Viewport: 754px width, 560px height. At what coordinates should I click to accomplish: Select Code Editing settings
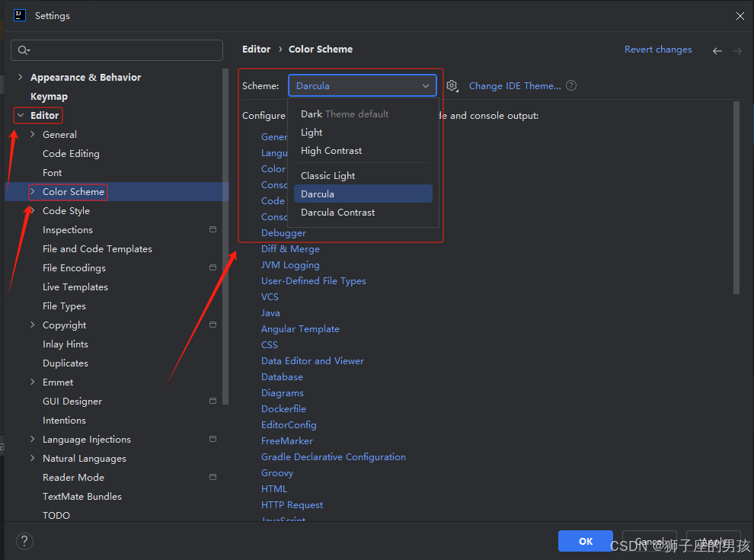tap(71, 153)
